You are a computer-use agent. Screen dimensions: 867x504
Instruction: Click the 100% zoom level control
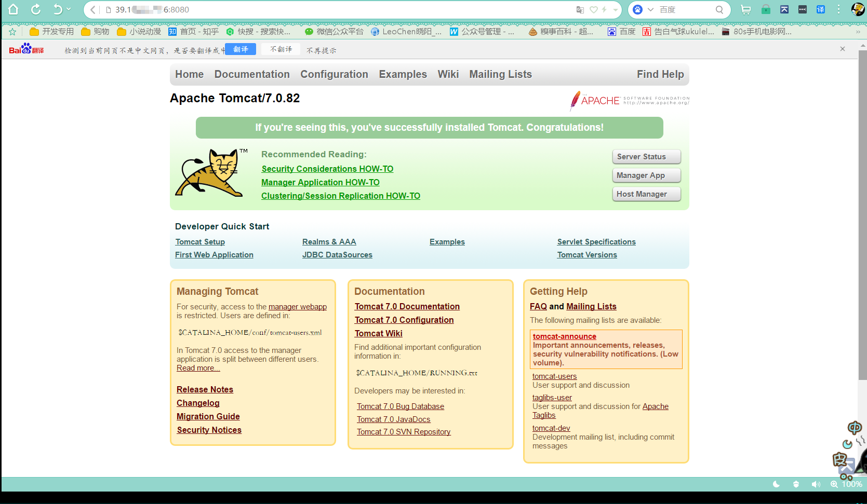click(846, 484)
